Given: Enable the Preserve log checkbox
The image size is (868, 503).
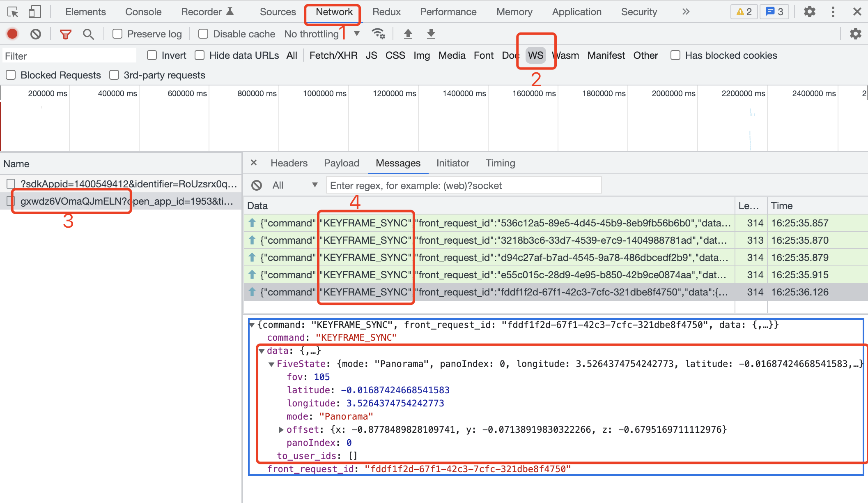Looking at the screenshot, I should [x=117, y=34].
